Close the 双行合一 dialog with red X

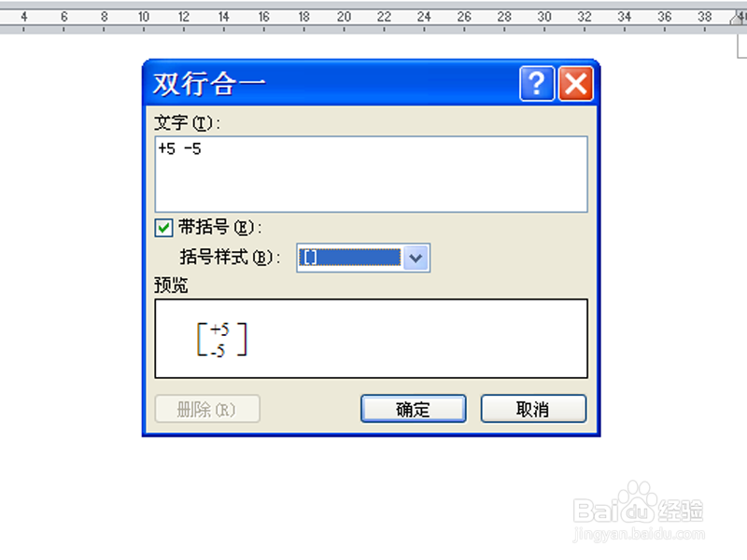(575, 84)
